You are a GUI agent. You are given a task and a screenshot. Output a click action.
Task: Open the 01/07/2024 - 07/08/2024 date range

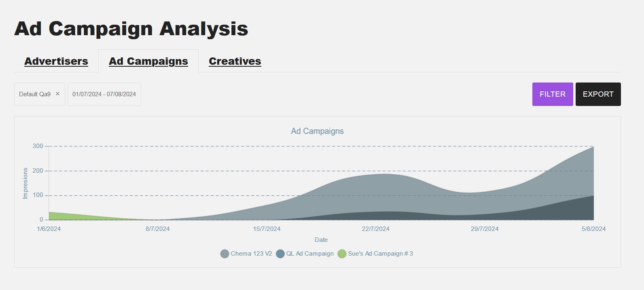coord(104,94)
